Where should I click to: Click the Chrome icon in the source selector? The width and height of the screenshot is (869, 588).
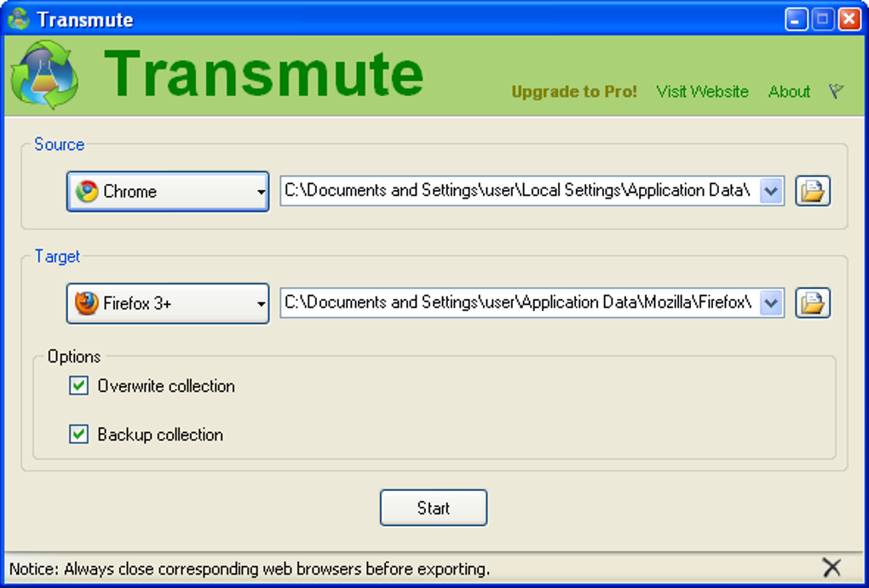[x=87, y=191]
